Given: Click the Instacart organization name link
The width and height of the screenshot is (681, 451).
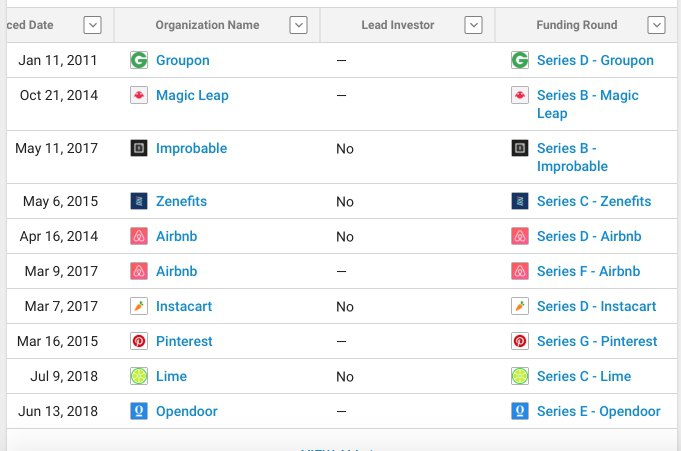Looking at the screenshot, I should (x=184, y=306).
